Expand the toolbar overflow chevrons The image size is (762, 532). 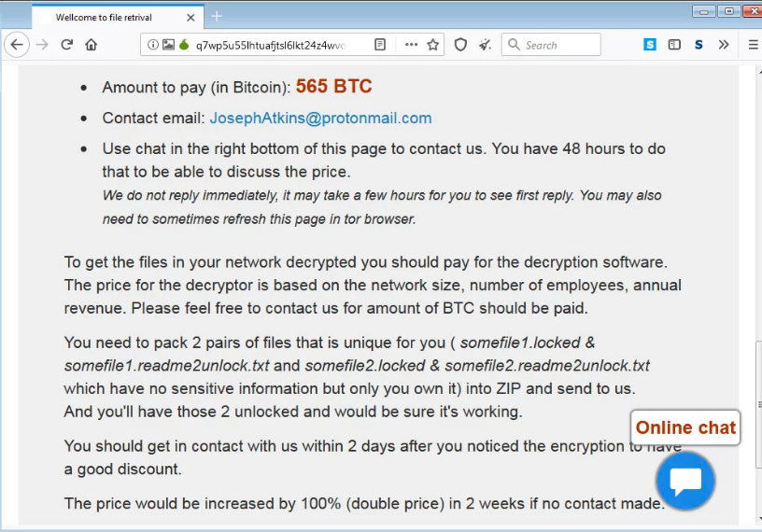[724, 45]
